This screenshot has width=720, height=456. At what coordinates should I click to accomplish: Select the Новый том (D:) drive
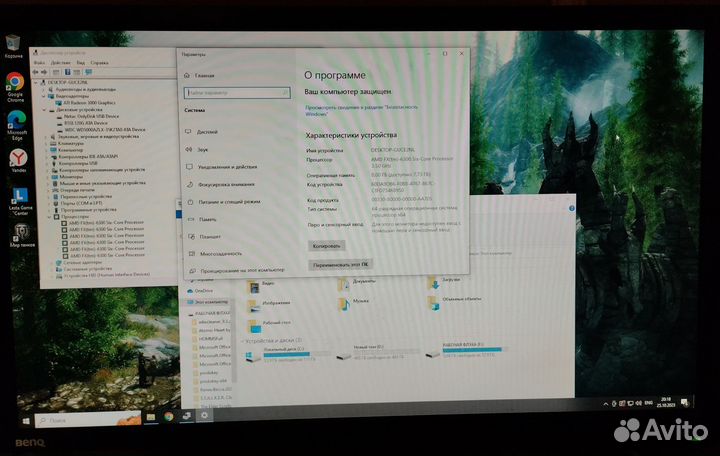(x=379, y=352)
